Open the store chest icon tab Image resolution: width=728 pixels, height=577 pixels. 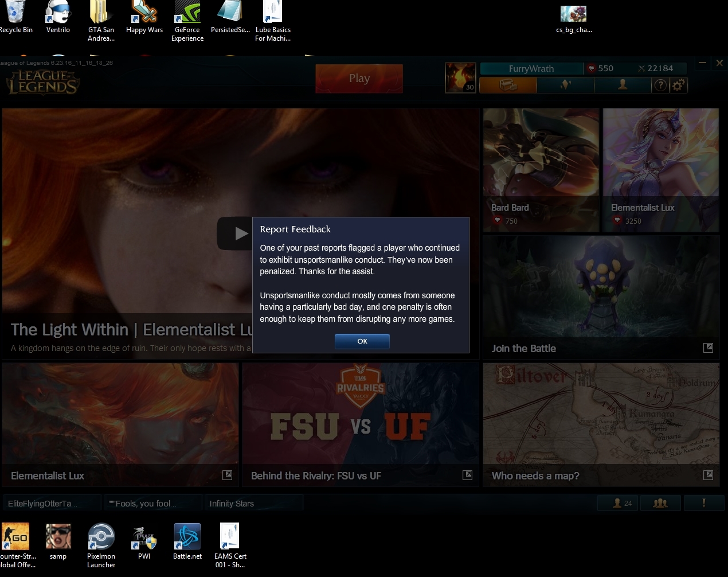tap(508, 85)
